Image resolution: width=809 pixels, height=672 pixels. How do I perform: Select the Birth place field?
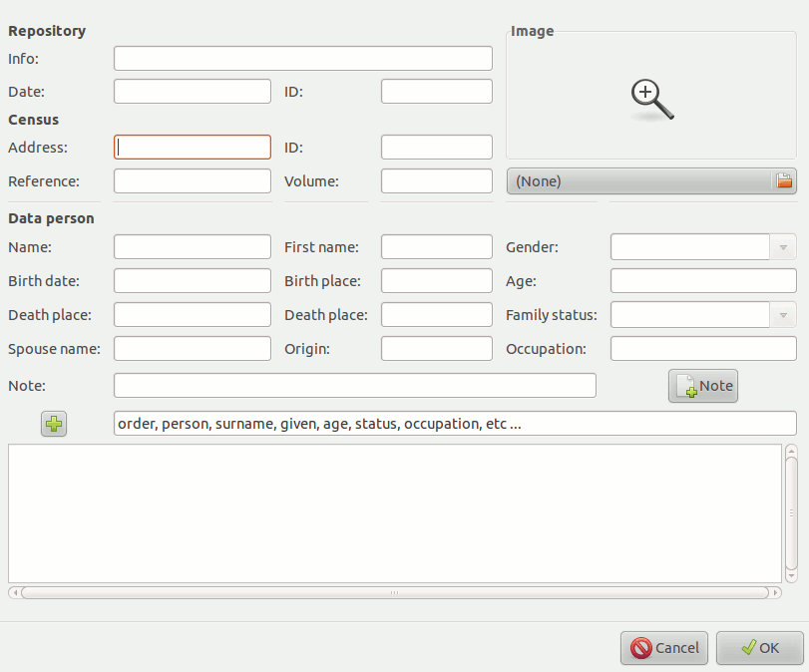pyautogui.click(x=437, y=281)
